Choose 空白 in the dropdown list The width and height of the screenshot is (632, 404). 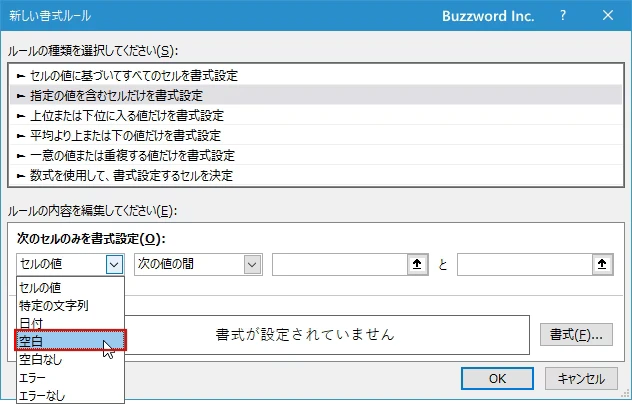pyautogui.click(x=70, y=341)
